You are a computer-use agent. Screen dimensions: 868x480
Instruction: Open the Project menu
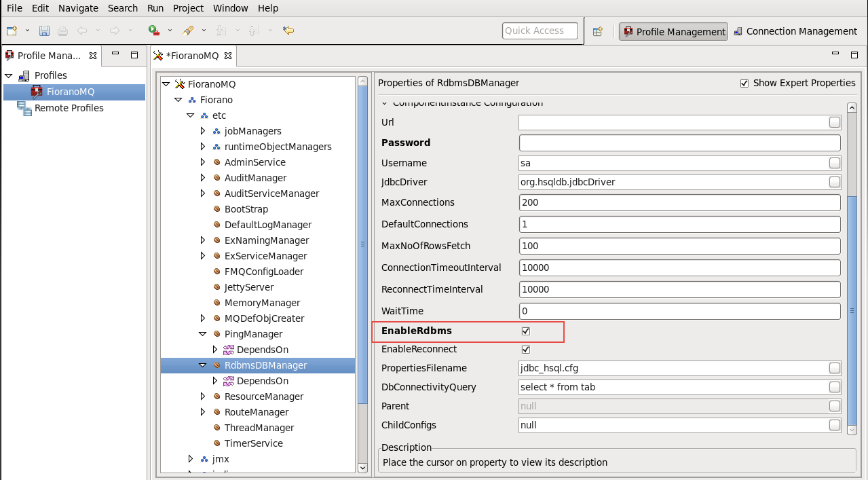188,8
